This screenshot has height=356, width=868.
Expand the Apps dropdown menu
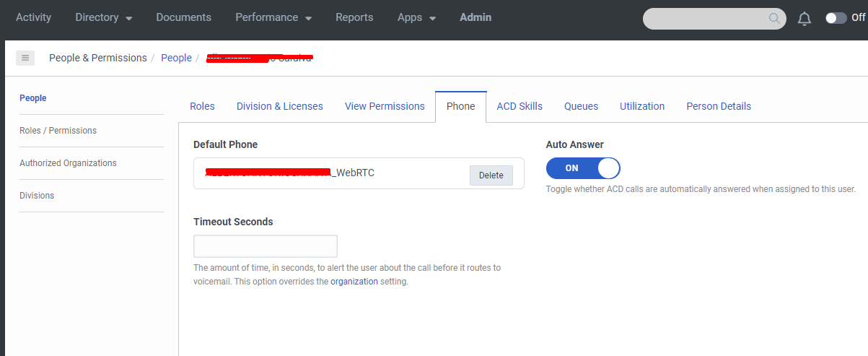[x=416, y=17]
